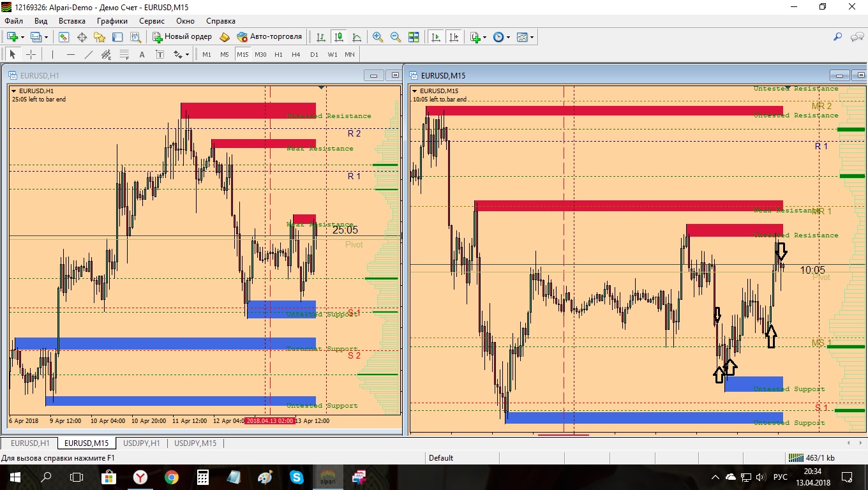Expand the profiles dropdown arrow
This screenshot has width=868, height=490.
pyautogui.click(x=46, y=37)
